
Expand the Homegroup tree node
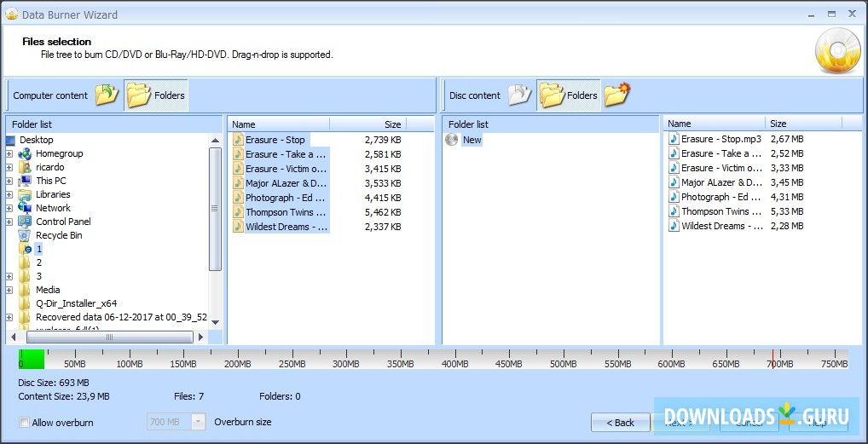[9, 153]
